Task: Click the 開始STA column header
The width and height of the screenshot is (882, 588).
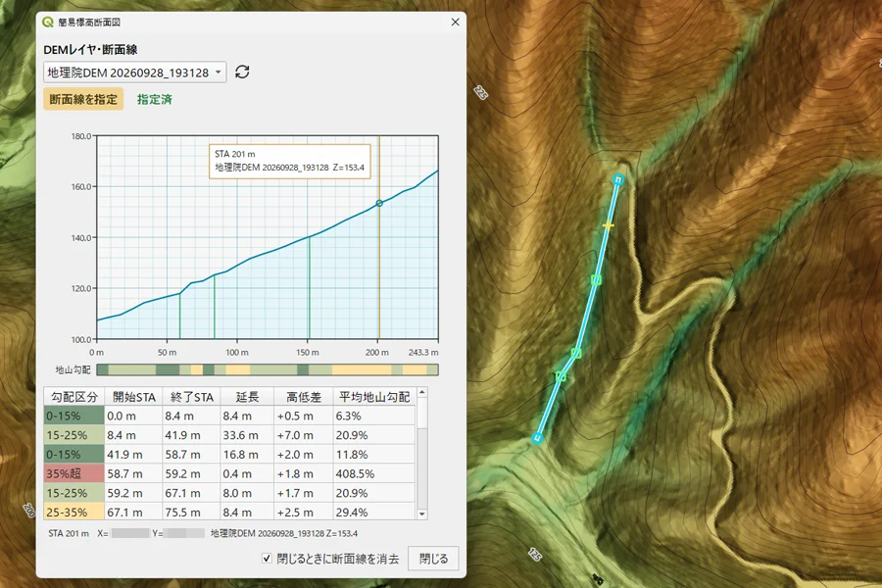Action: (134, 397)
